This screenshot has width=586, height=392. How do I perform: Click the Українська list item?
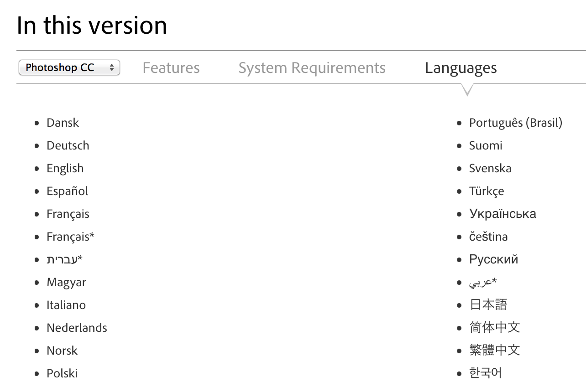click(502, 214)
